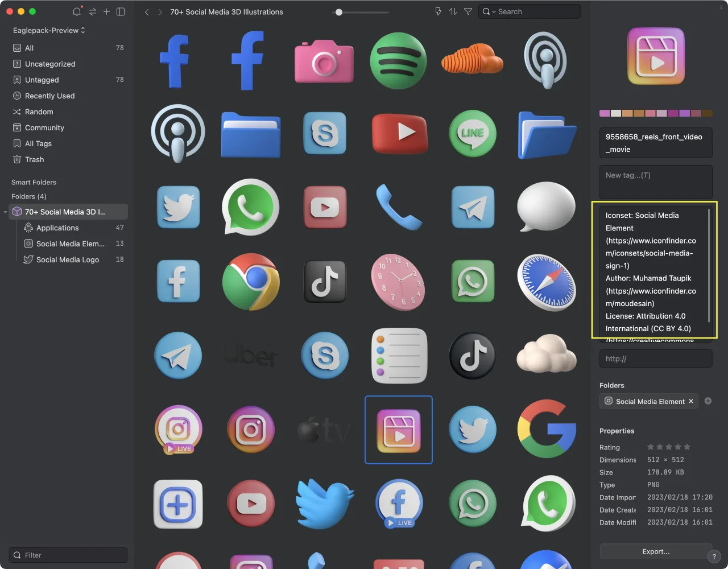Image resolution: width=728 pixels, height=569 pixels.
Task: Select the Google G logo thumbnail
Action: 547,429
